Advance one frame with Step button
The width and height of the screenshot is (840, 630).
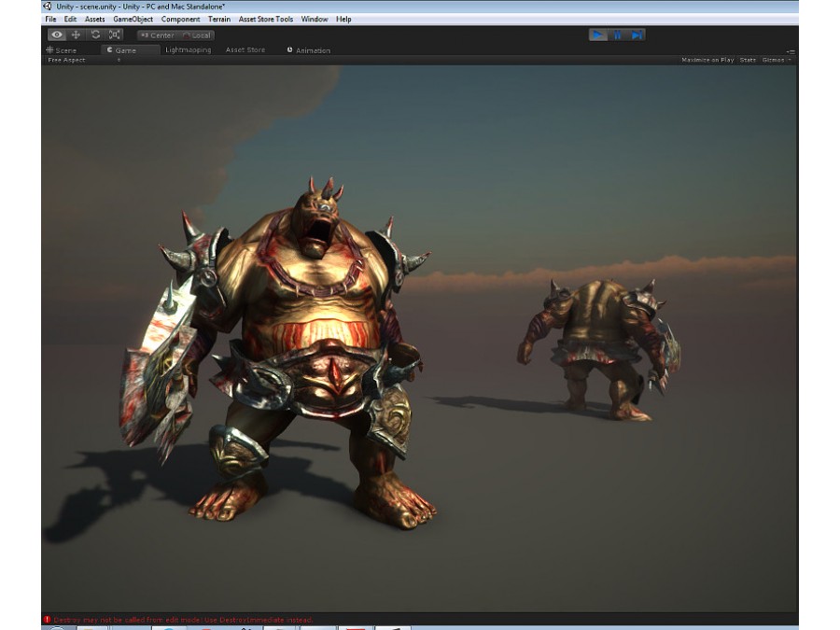click(x=637, y=35)
